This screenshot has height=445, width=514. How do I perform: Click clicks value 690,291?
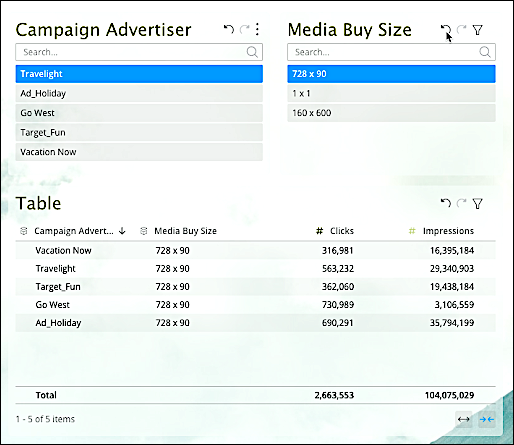point(337,323)
